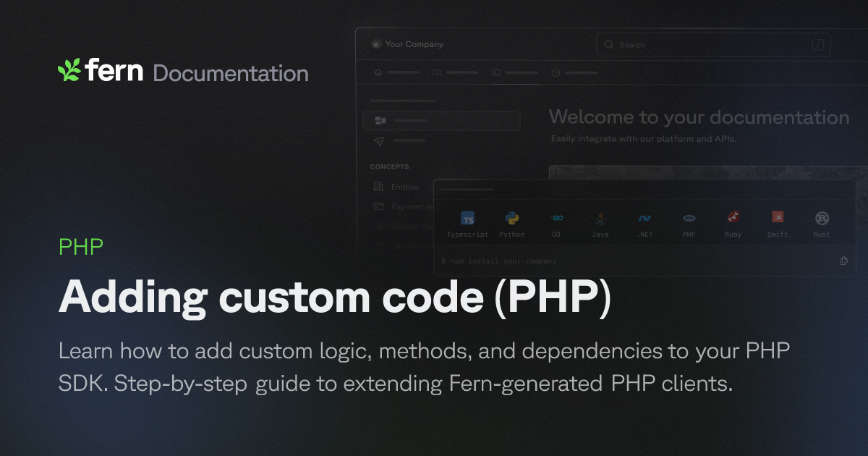
Task: Select the Java language icon
Action: (x=600, y=218)
